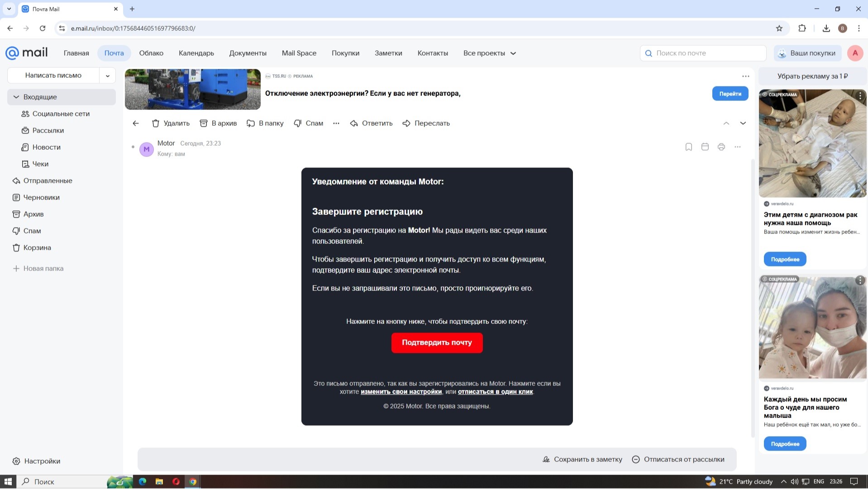Open Ваши покупки button

pos(808,53)
